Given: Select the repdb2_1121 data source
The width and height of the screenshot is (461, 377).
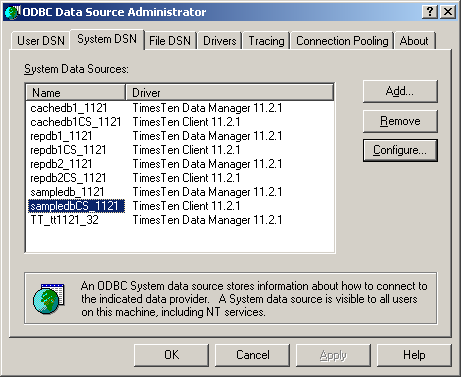Looking at the screenshot, I should pos(61,164).
